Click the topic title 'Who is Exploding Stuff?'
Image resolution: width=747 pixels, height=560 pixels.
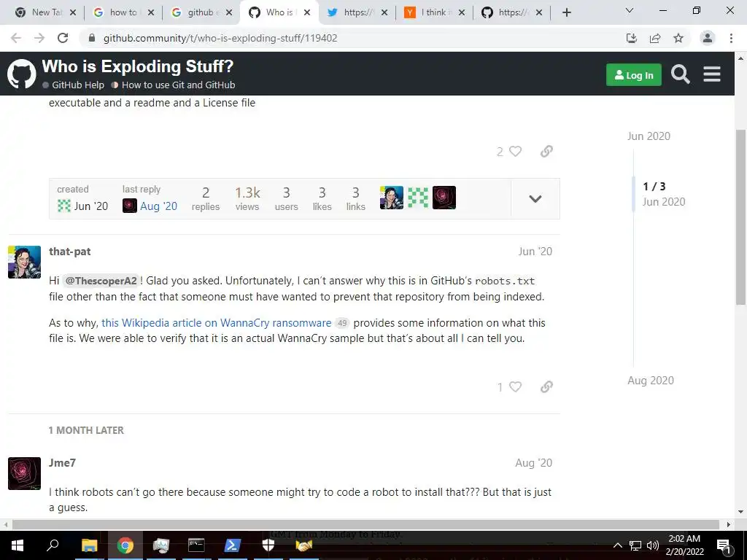[x=138, y=66]
